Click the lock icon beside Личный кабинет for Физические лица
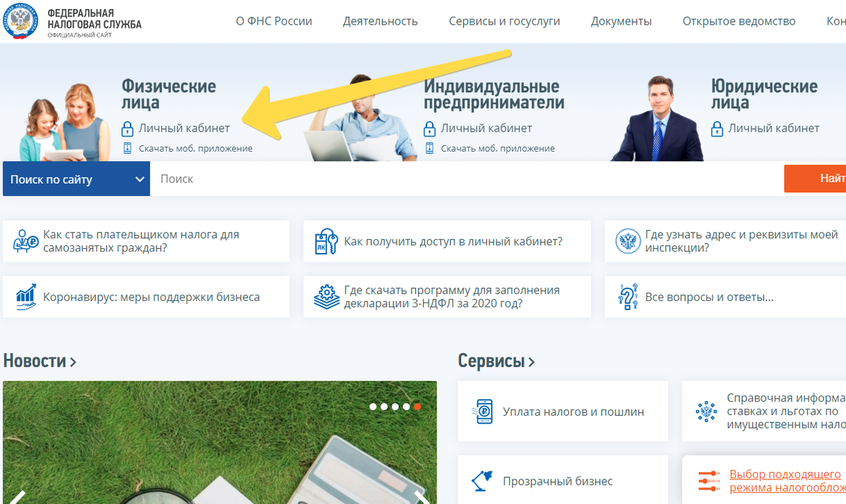 click(128, 128)
